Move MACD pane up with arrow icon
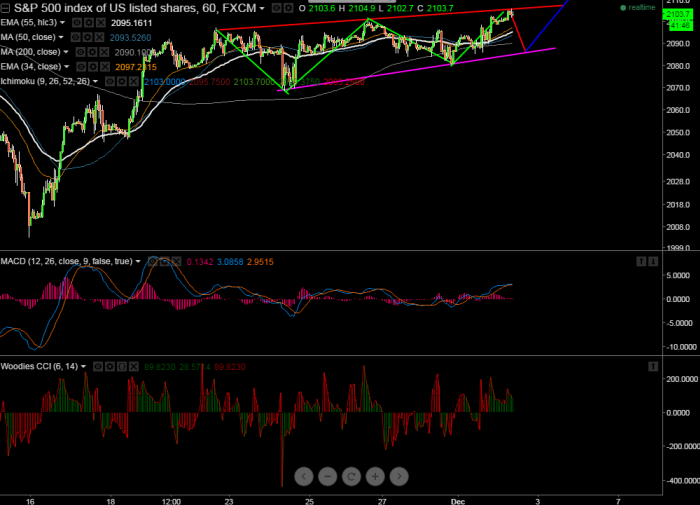 [x=641, y=261]
